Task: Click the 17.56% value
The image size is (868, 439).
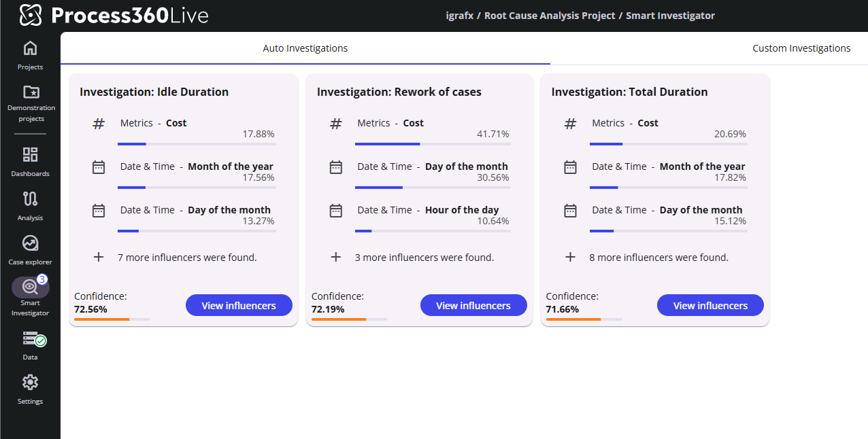Action: coord(258,177)
